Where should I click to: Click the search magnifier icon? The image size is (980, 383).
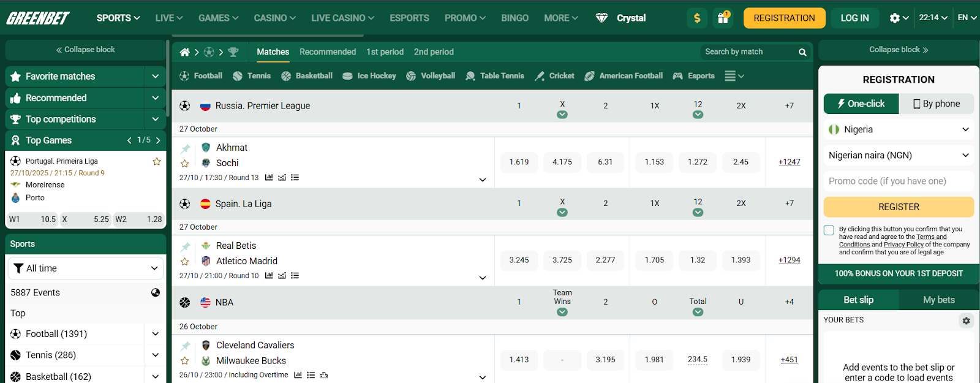tap(802, 52)
